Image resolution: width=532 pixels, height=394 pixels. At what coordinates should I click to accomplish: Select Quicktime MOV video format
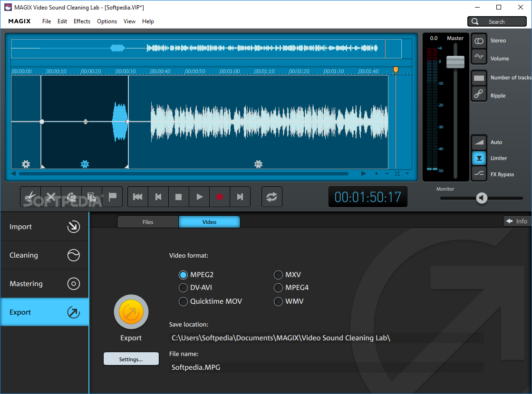point(183,301)
